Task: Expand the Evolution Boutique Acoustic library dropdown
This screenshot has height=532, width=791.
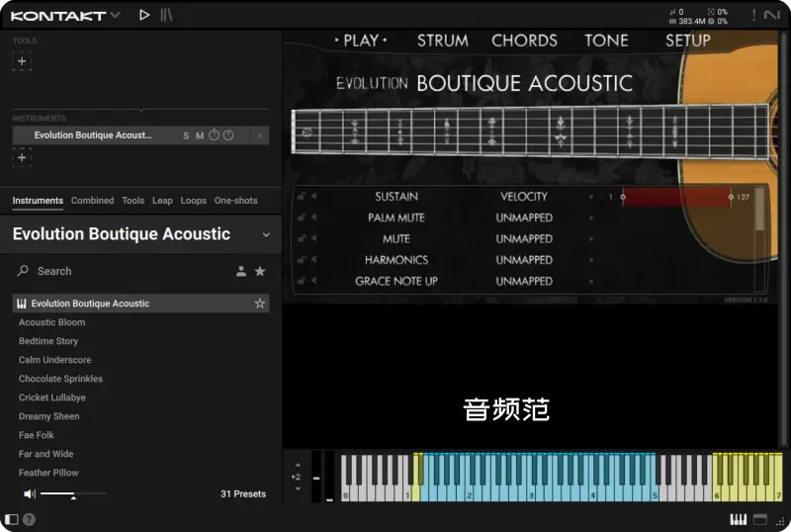Action: click(266, 234)
